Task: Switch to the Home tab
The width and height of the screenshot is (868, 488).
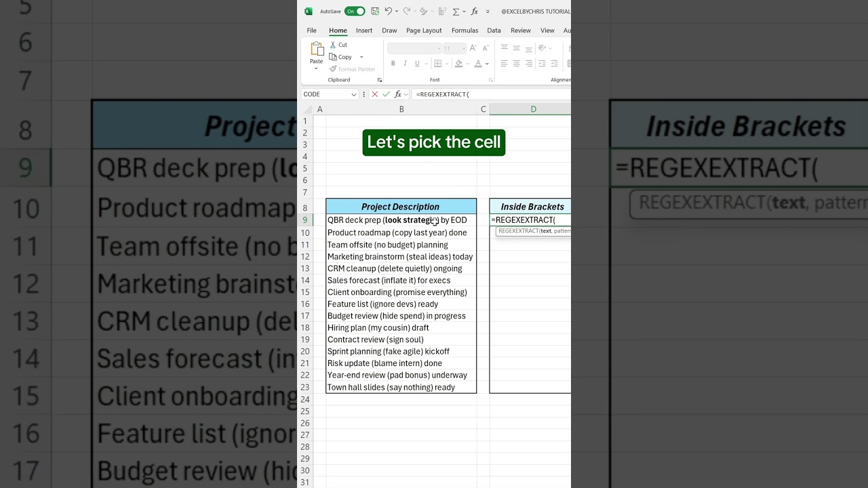Action: (338, 30)
